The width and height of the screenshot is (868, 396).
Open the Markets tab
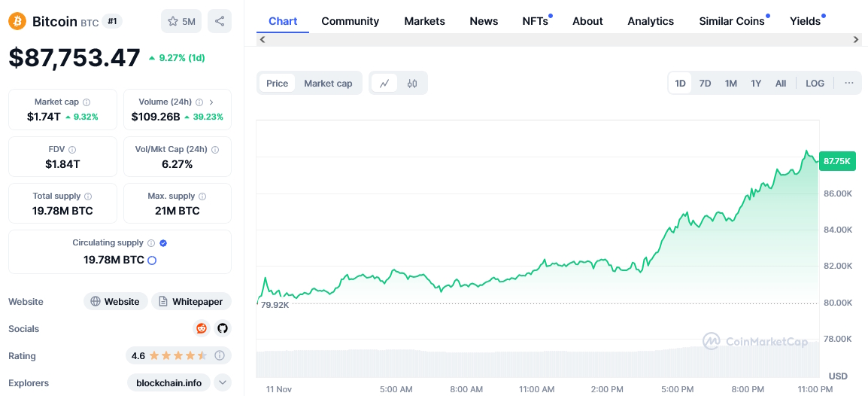pos(424,21)
